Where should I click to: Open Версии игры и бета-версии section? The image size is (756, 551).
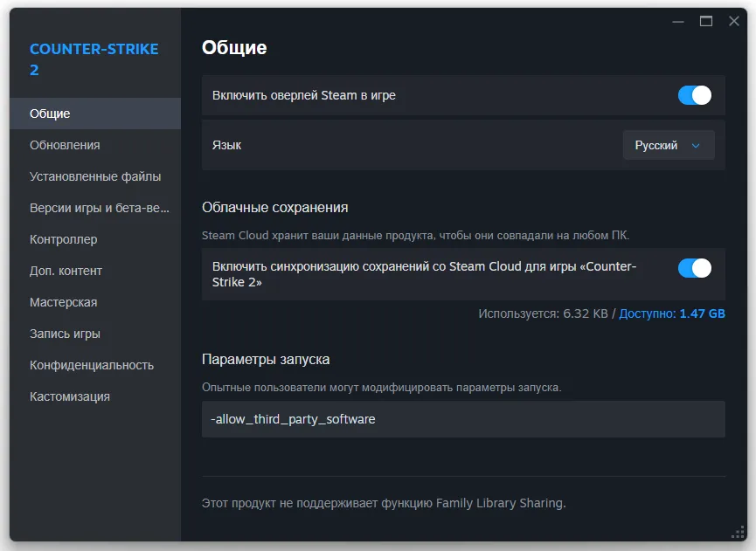(x=95, y=208)
